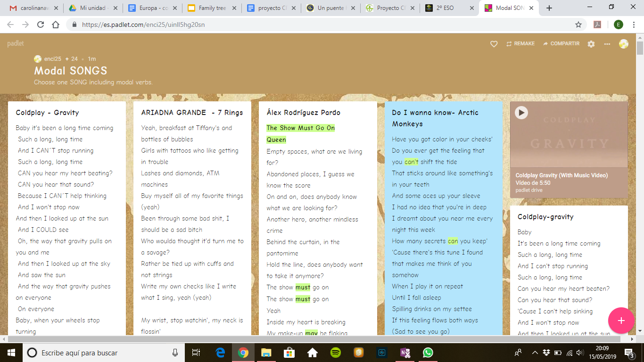Click the REMAKE button
The height and width of the screenshot is (362, 644).
pyautogui.click(x=520, y=44)
